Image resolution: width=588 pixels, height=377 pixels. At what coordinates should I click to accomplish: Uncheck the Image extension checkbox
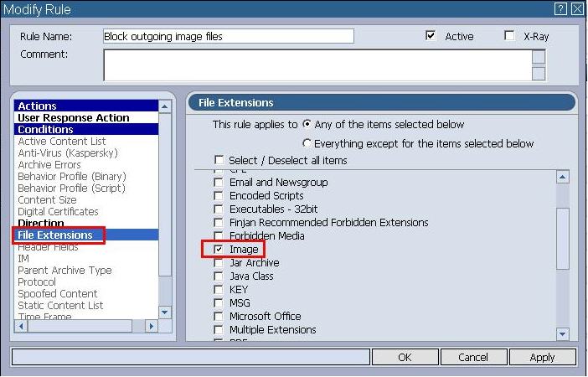(219, 250)
